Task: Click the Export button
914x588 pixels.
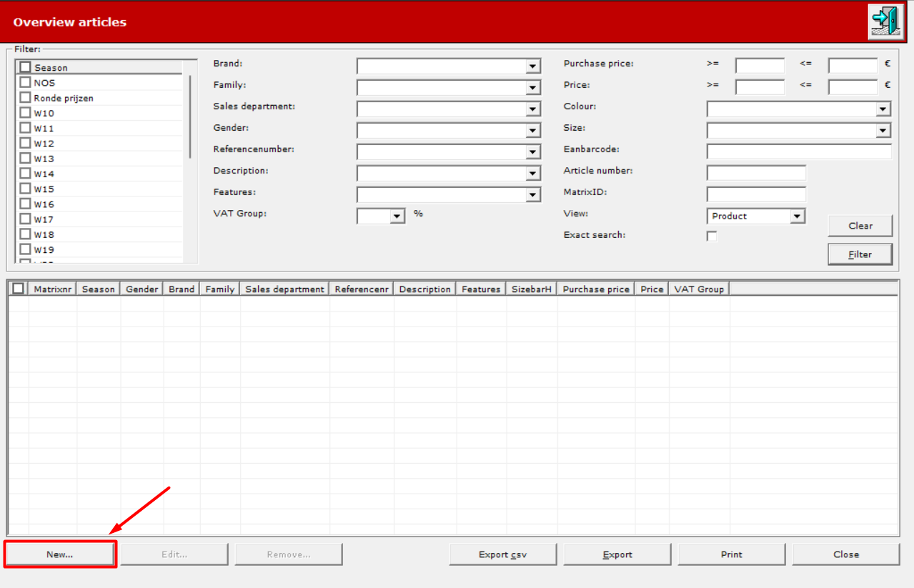Action: [x=617, y=554]
